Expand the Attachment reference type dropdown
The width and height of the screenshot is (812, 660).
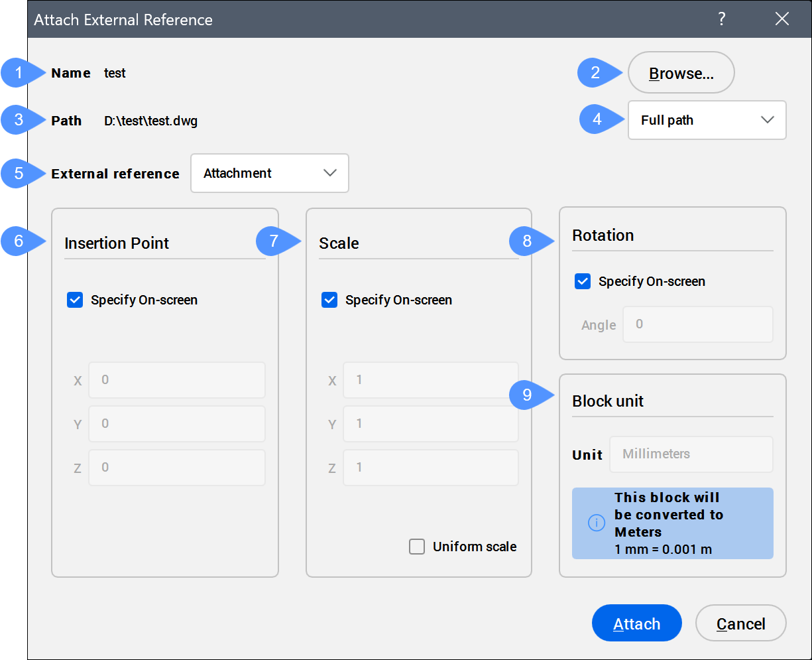click(269, 174)
